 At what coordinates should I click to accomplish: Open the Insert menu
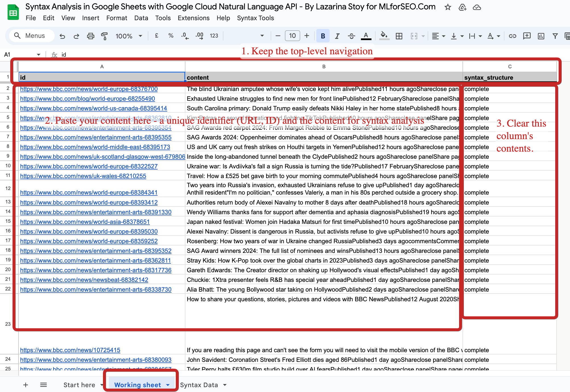tap(91, 18)
